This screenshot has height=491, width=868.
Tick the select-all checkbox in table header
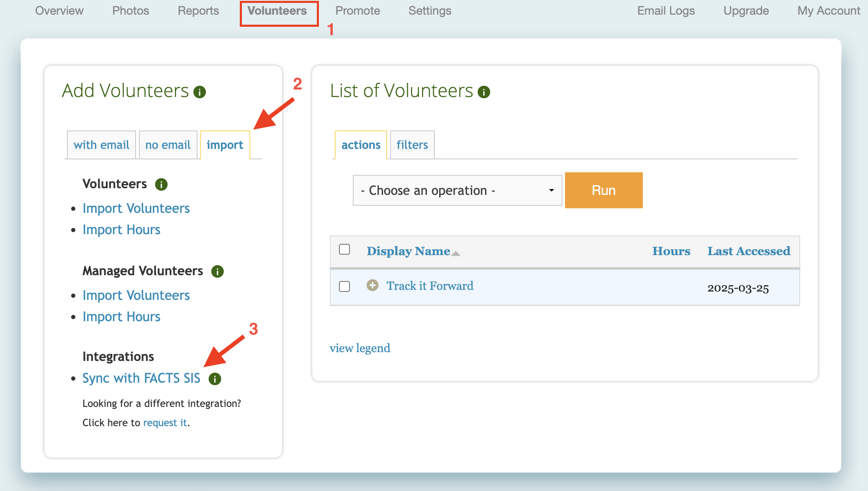coord(344,250)
